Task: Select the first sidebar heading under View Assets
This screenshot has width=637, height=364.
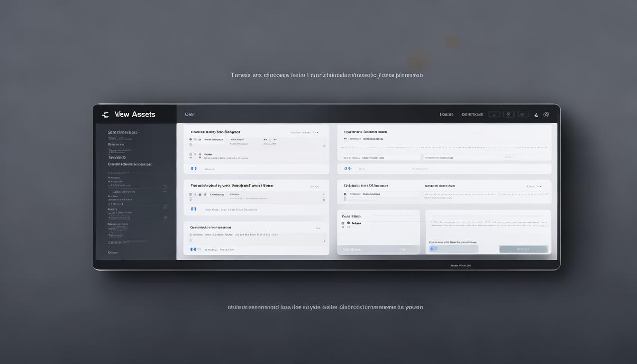Action: click(x=122, y=132)
